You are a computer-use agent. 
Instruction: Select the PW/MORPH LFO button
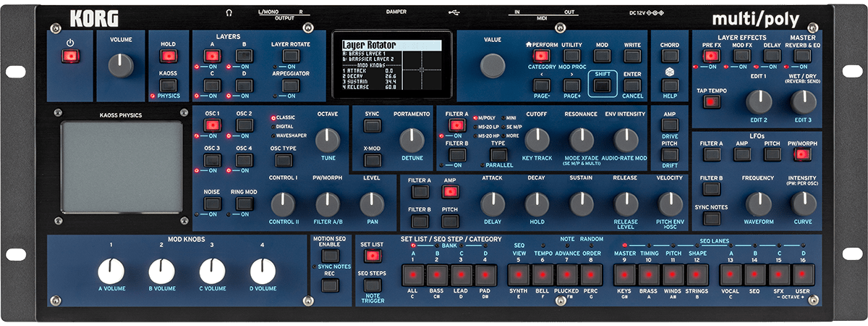pyautogui.click(x=804, y=154)
